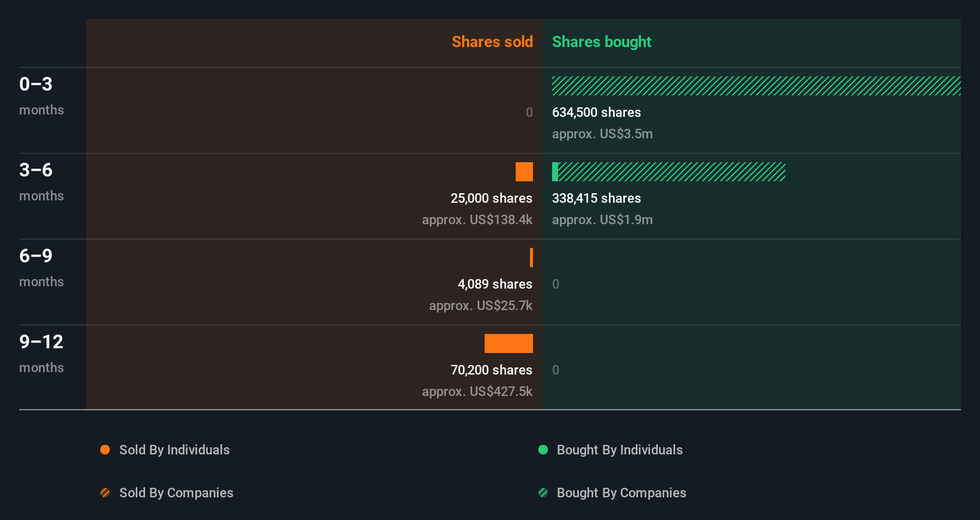Click the striped Sold By Companies legend dot
Viewport: 980px width, 520px height.
pyautogui.click(x=105, y=493)
